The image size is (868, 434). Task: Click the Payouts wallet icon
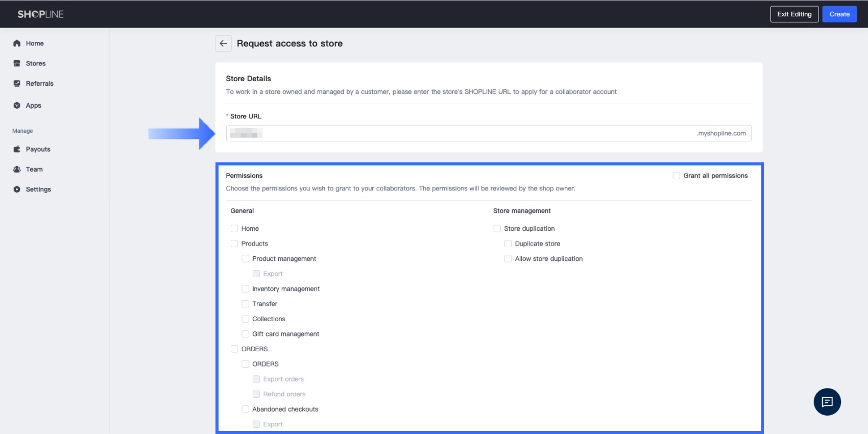click(x=17, y=149)
